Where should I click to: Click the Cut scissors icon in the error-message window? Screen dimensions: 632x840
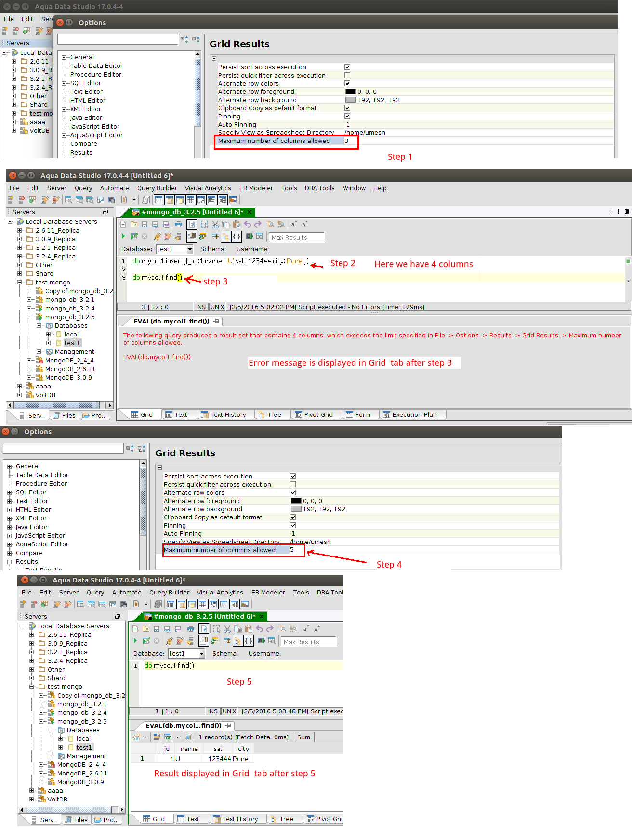coord(215,224)
